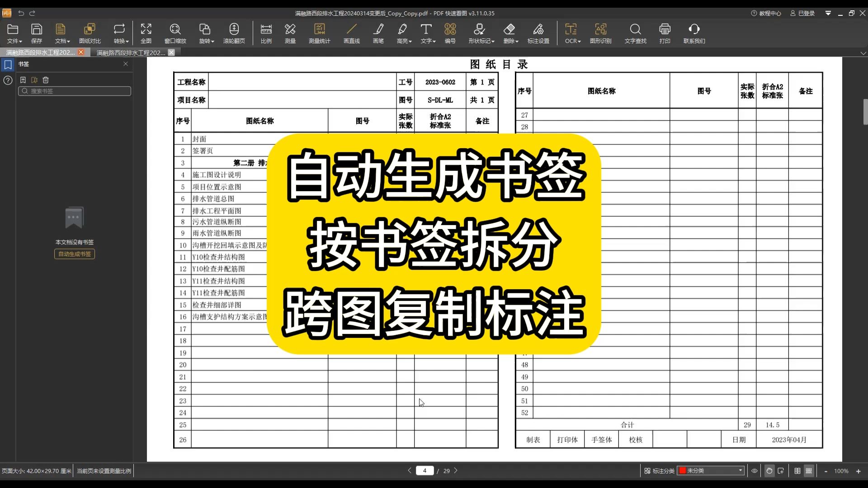Toggle annotation visibility eye icon in status bar
The width and height of the screenshot is (868, 488).
pos(754,470)
